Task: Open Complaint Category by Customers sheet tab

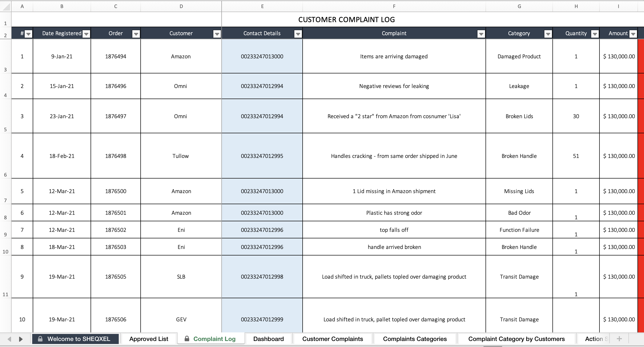Action: (x=516, y=339)
